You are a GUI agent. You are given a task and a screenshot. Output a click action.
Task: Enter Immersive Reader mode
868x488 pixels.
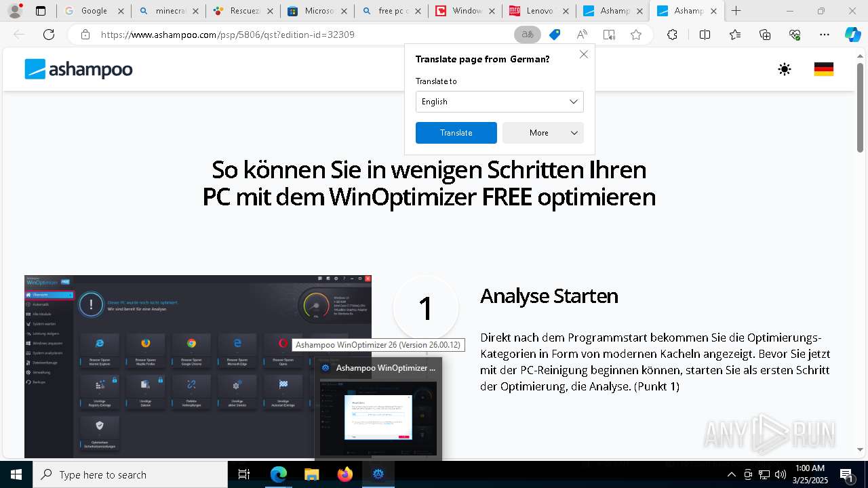pyautogui.click(x=609, y=35)
